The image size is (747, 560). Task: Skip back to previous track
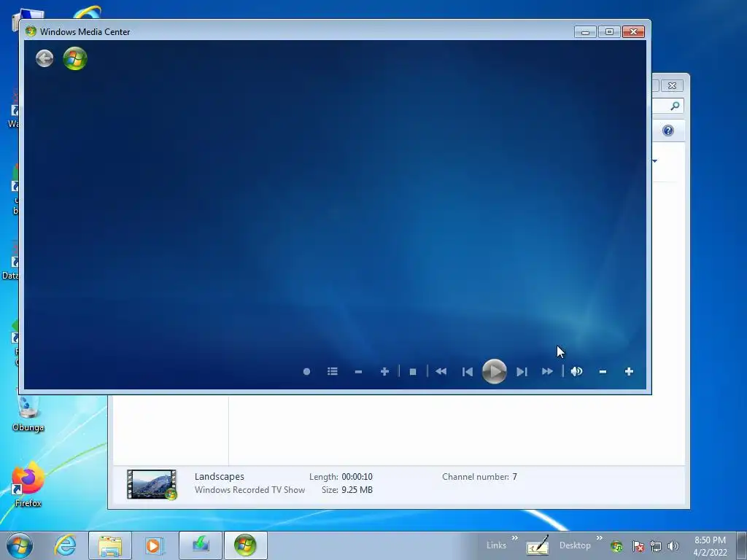click(x=468, y=371)
